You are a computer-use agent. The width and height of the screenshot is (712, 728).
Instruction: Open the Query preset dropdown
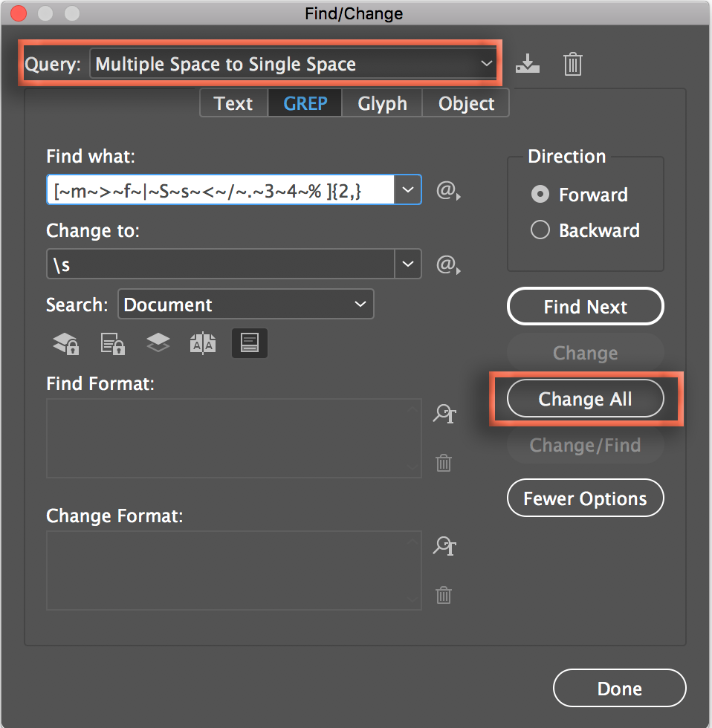click(294, 65)
